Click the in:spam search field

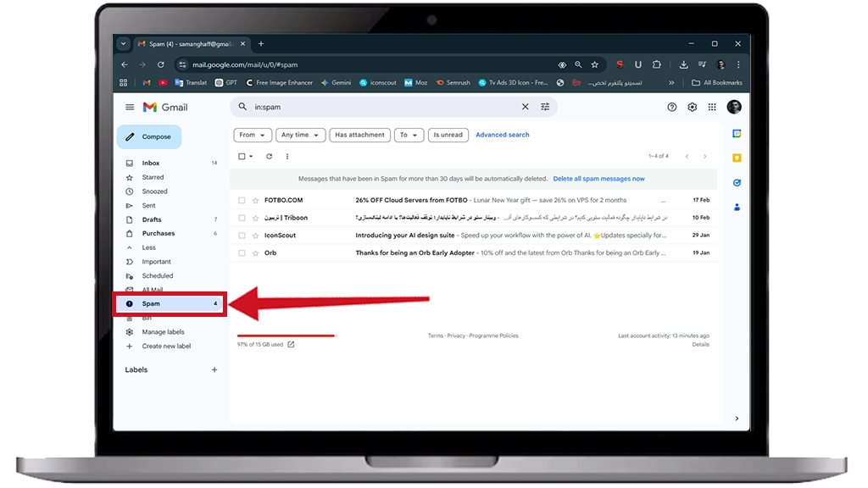coord(381,107)
